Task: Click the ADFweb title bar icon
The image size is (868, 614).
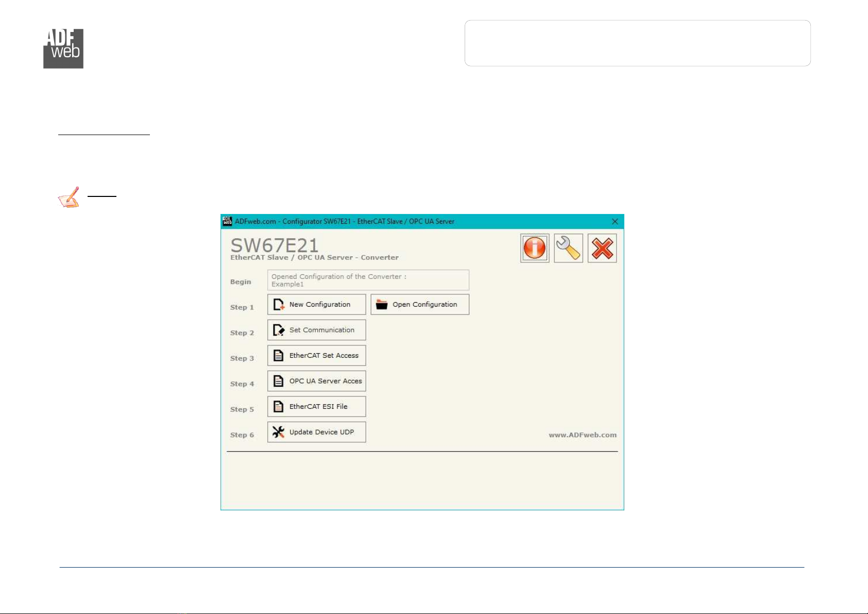Action: pyautogui.click(x=227, y=221)
